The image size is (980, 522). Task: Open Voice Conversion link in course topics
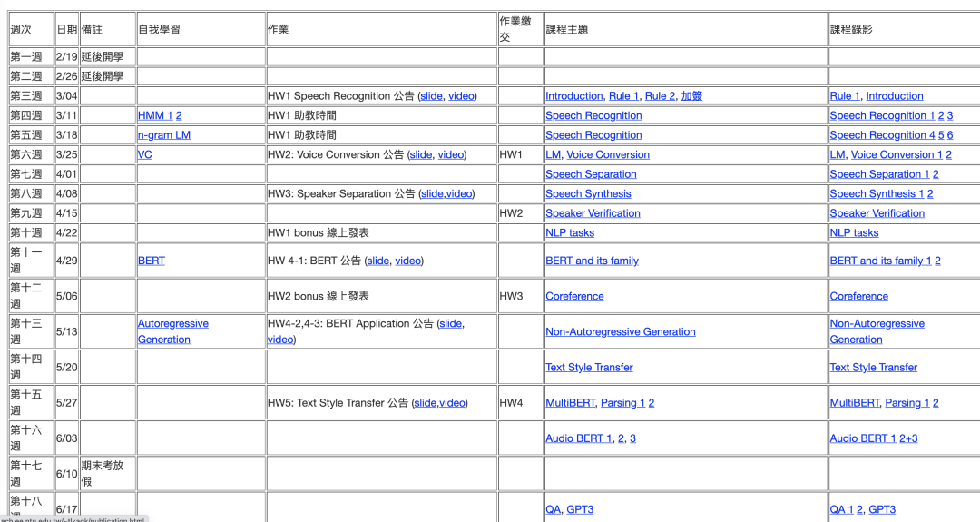coord(608,154)
